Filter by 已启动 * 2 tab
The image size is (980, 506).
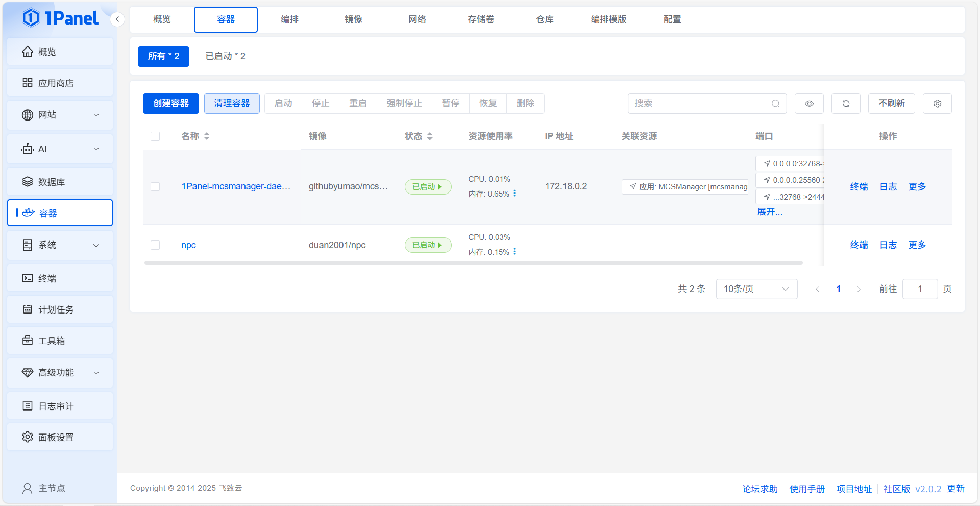click(x=225, y=56)
